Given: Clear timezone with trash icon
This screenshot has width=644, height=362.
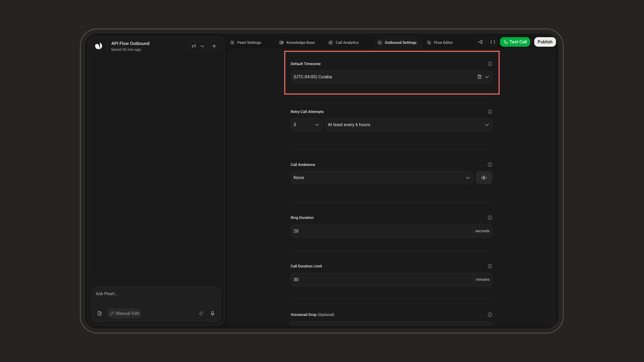Looking at the screenshot, I should click(x=479, y=77).
